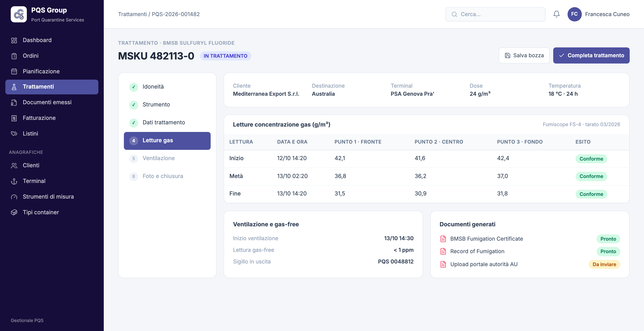Click the FC user avatar
Viewport: 644px width, 331px height.
tap(574, 14)
